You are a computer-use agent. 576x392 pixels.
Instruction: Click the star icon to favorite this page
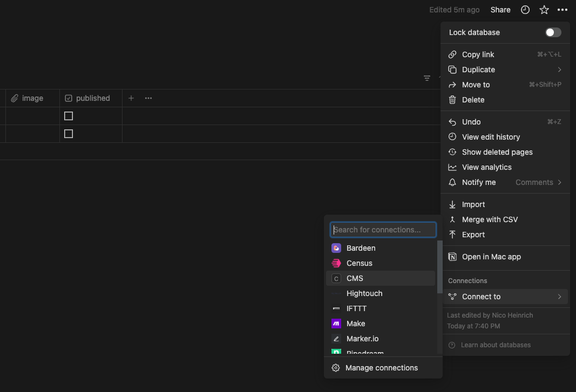(544, 9)
